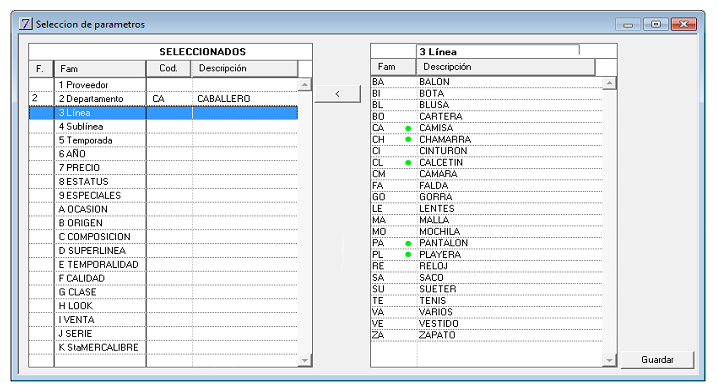Click scroll-up arrow of Línea list
This screenshot has width=718, height=389.
pos(609,83)
